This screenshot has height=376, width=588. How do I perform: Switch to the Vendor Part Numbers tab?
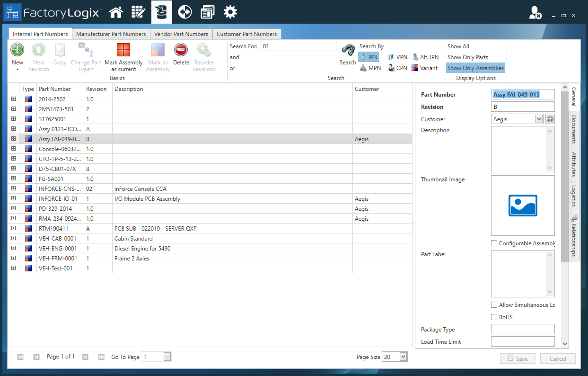182,34
